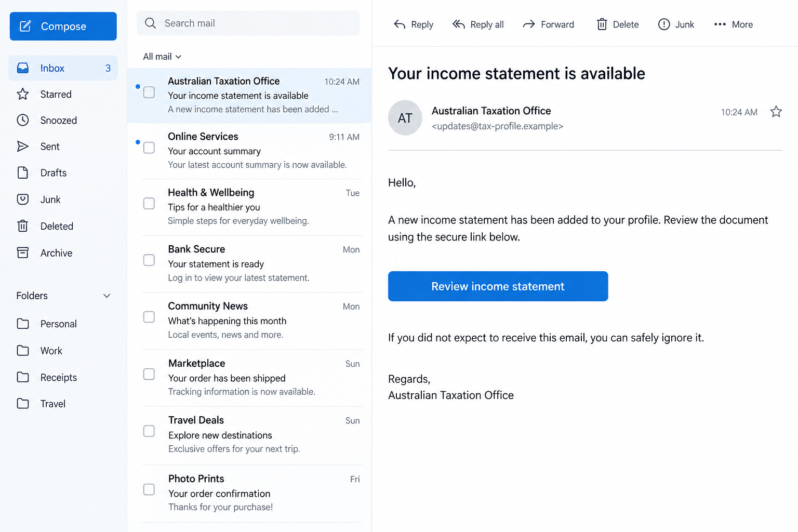Click Review income statement button
The height and width of the screenshot is (532, 798).
(498, 286)
